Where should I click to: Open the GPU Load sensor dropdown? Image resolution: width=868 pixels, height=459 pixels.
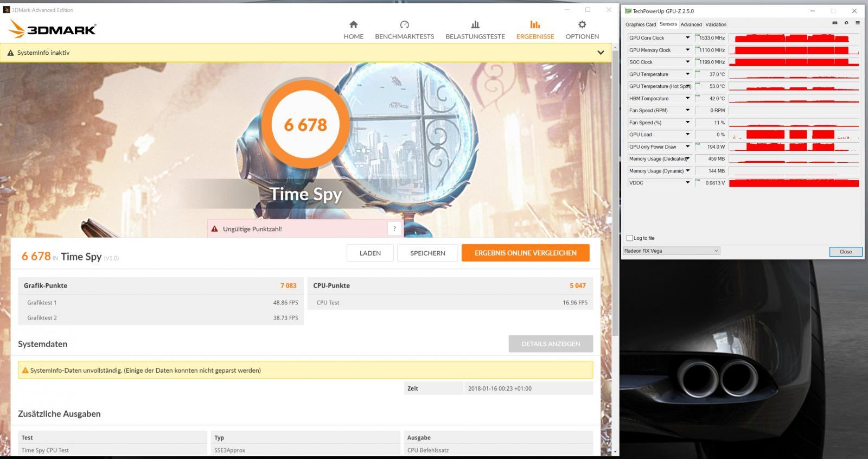pyautogui.click(x=687, y=135)
